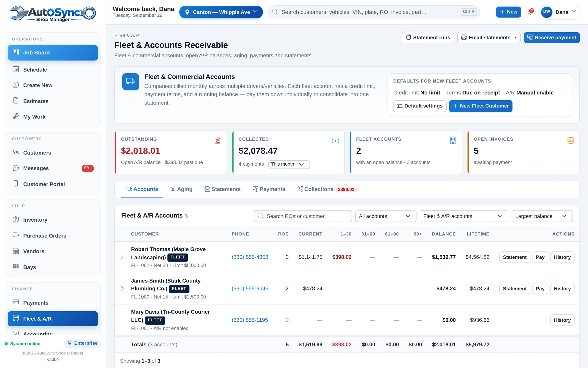Expand the Robert Thomas account row

(x=122, y=257)
